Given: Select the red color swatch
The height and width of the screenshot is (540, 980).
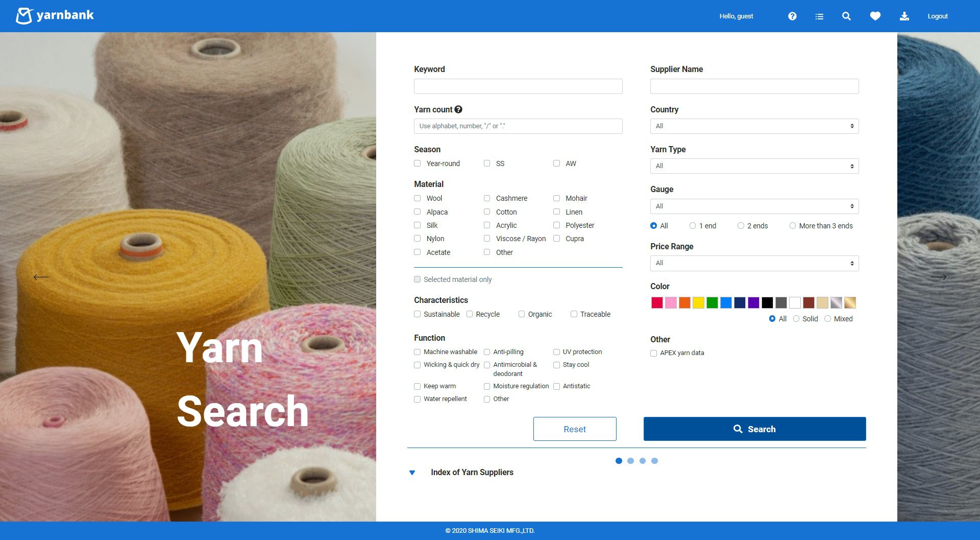Looking at the screenshot, I should 656,302.
